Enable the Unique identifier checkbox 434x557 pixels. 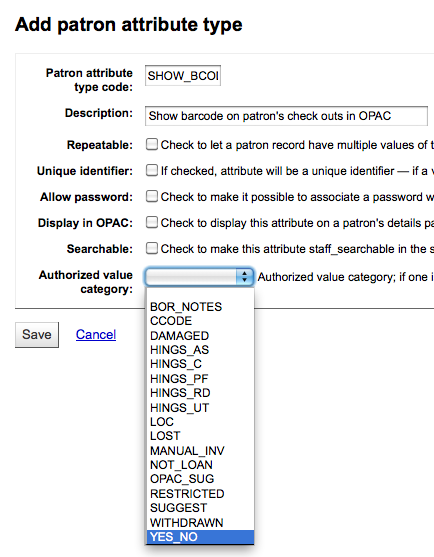point(152,171)
